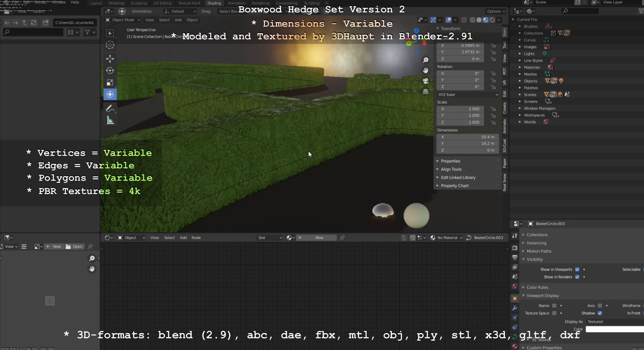Collapse the Visibility panel
Viewport: 644px width, 350px height.
534,259
